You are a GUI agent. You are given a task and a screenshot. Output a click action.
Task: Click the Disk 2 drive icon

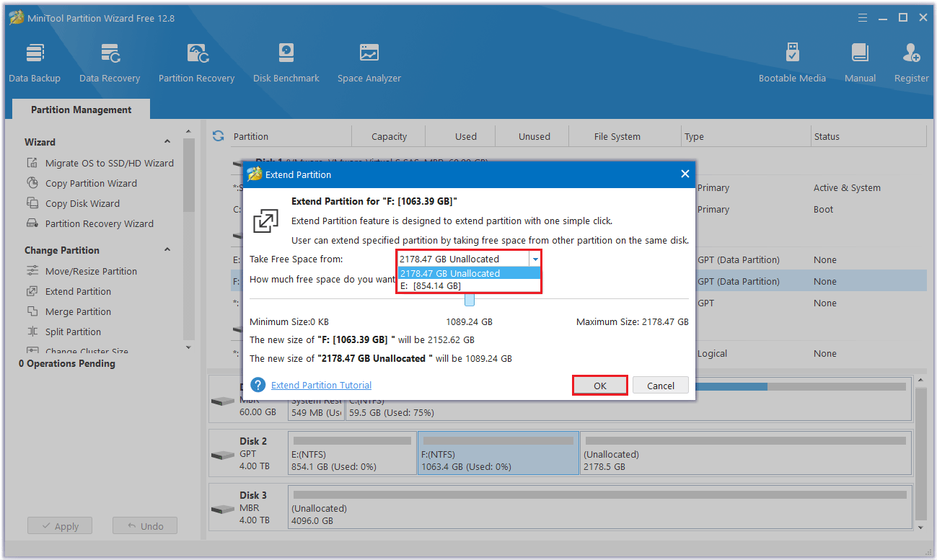tap(222, 455)
